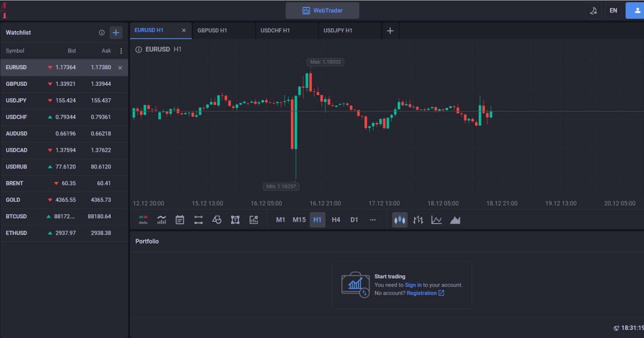Remove EURUSD from the watchlist
This screenshot has height=338, width=644.
click(x=120, y=68)
